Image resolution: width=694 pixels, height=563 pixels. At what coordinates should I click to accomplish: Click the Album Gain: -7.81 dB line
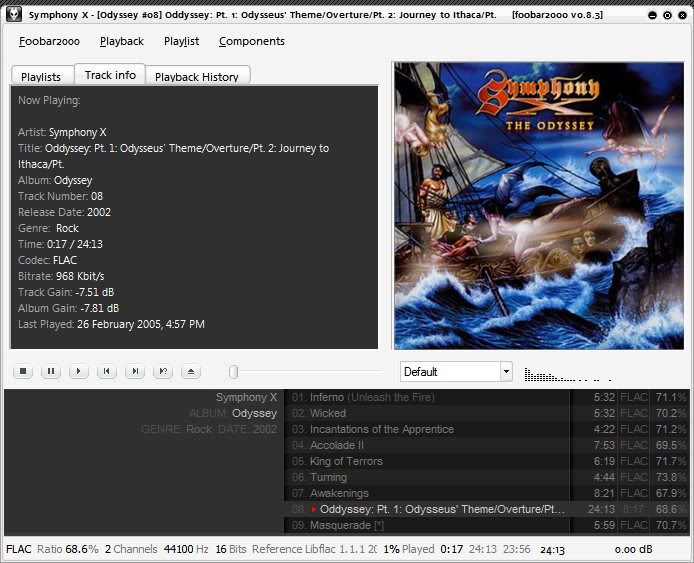pos(68,308)
